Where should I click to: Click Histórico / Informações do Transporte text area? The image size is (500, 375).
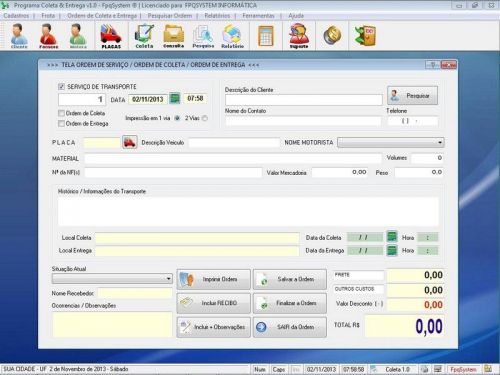pyautogui.click(x=248, y=212)
